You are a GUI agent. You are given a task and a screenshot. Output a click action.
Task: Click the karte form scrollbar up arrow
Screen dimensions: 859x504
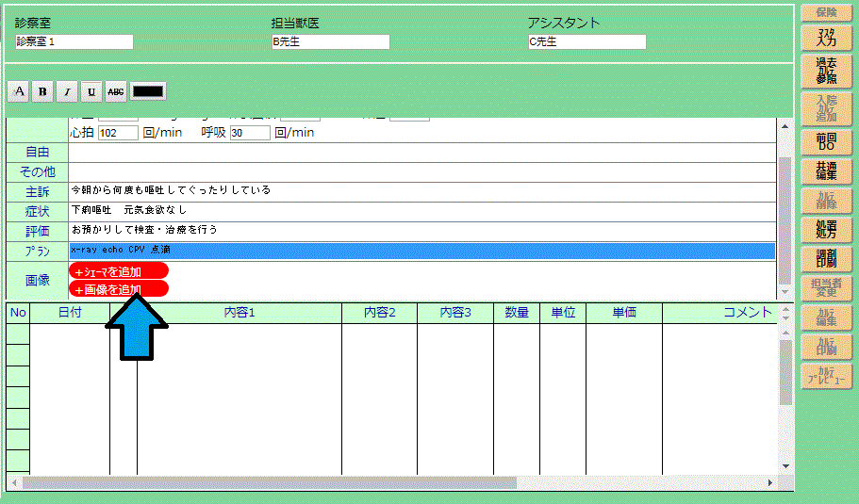[785, 126]
